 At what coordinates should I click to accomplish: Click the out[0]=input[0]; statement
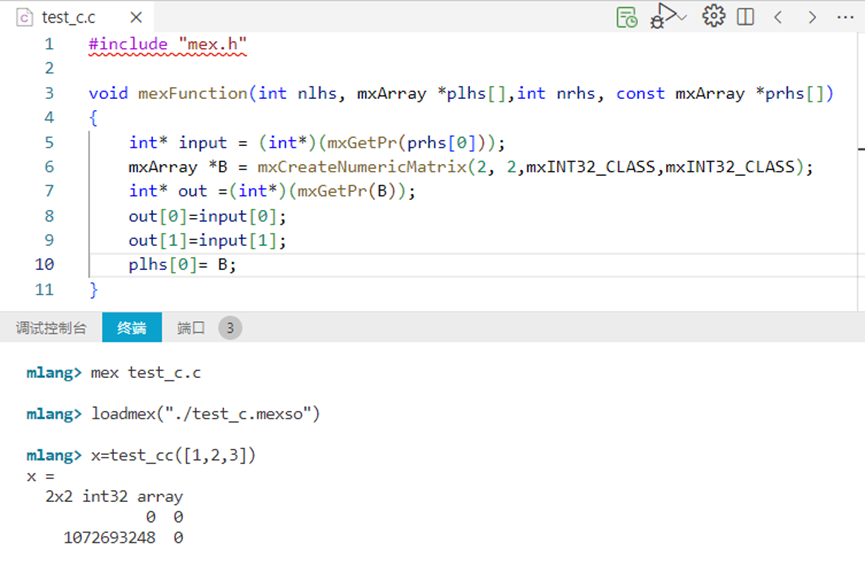(207, 216)
